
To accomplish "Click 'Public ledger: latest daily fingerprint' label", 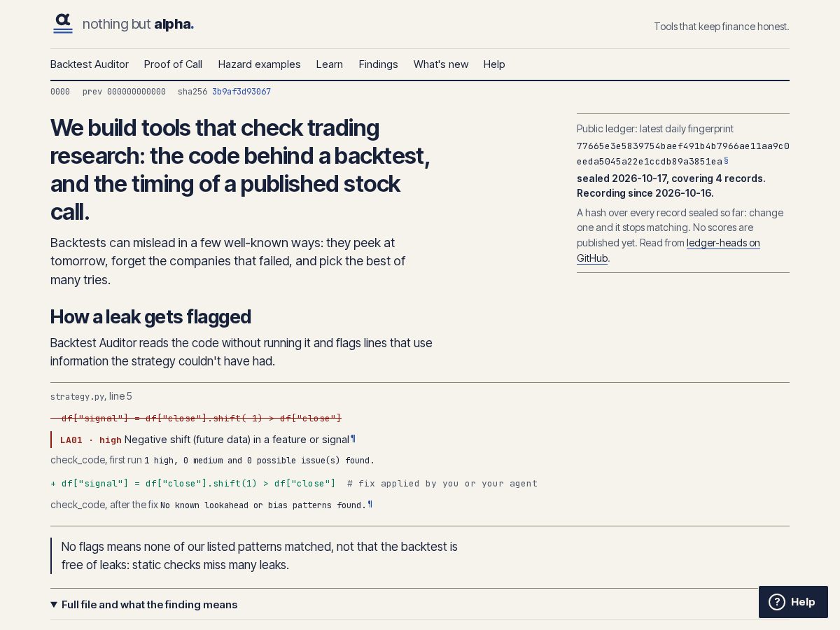I will pyautogui.click(x=655, y=129).
